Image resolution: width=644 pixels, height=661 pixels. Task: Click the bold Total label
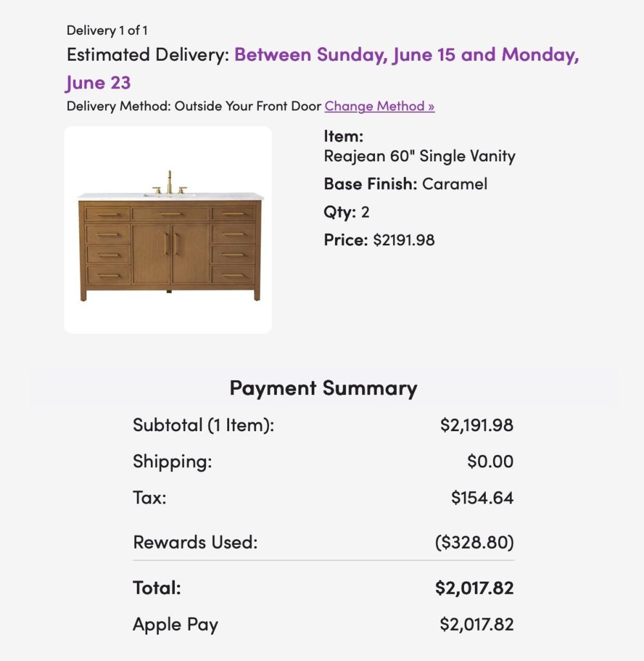[157, 588]
